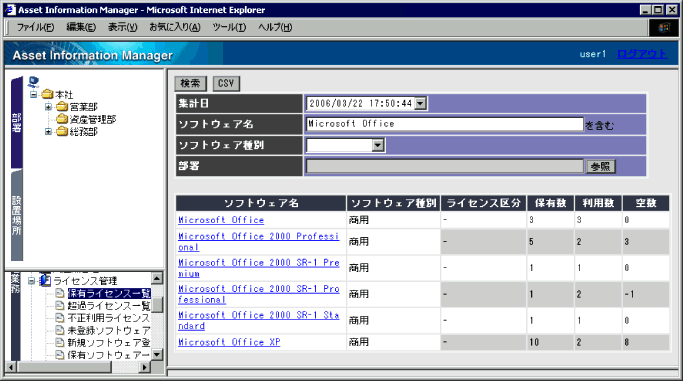Click 保有数 value 10 for Office XP
This screenshot has width=683, height=381.
pos(534,342)
